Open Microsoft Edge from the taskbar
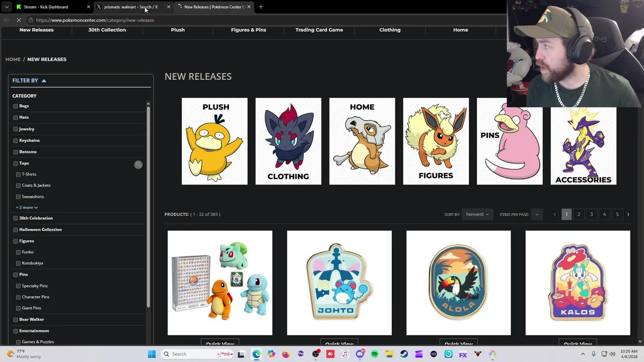The image size is (644, 362). pos(256,354)
